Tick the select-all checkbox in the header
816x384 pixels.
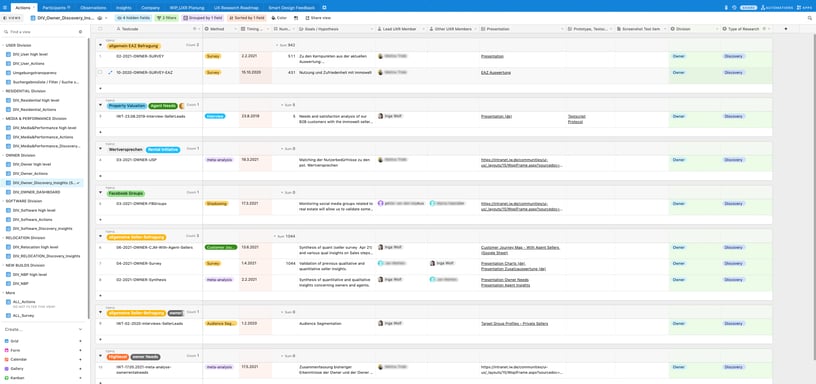(x=100, y=29)
